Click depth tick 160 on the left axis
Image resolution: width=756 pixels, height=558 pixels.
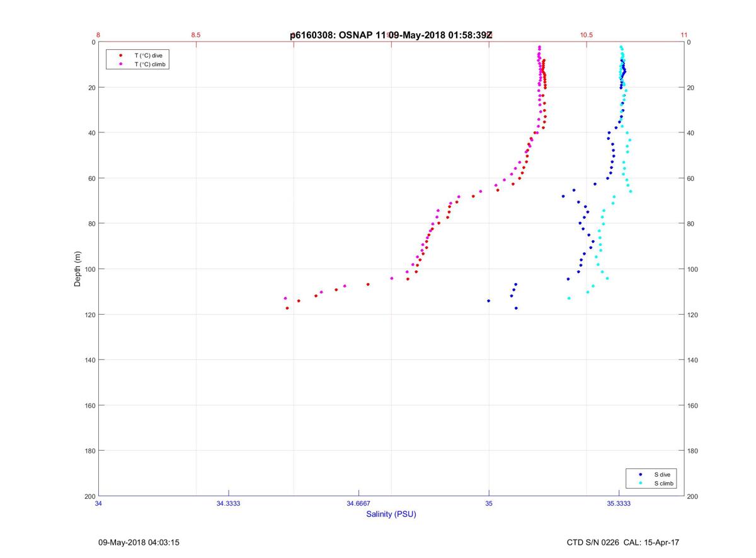pos(89,405)
